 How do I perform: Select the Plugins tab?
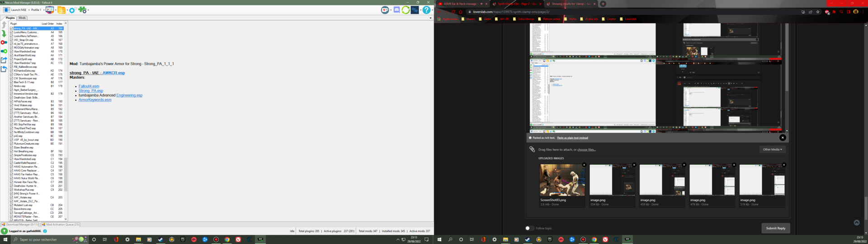(x=10, y=18)
